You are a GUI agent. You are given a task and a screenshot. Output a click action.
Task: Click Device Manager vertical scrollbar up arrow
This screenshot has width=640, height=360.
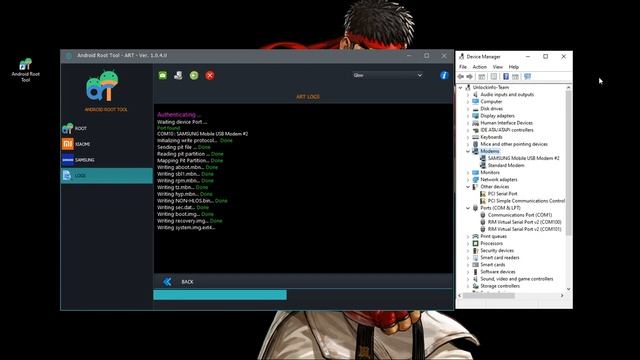click(569, 87)
